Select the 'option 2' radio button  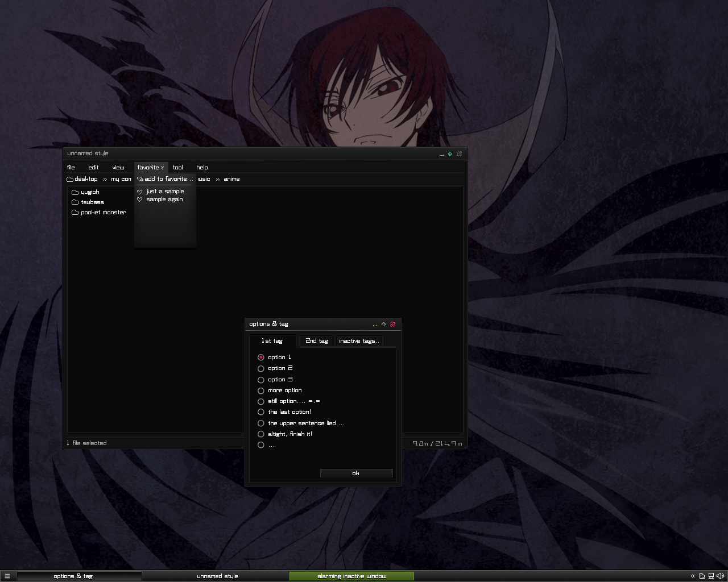click(261, 369)
